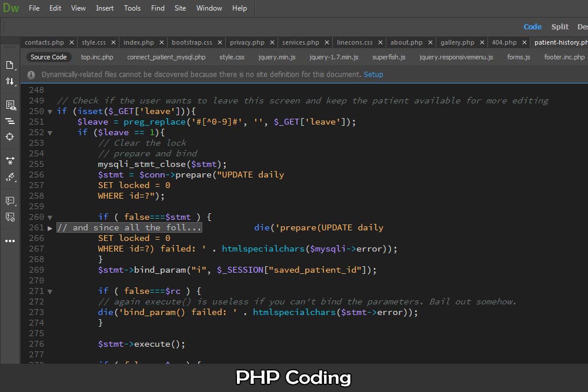588x392 pixels.
Task: Click the Expand All code icon
Action: tap(10, 160)
